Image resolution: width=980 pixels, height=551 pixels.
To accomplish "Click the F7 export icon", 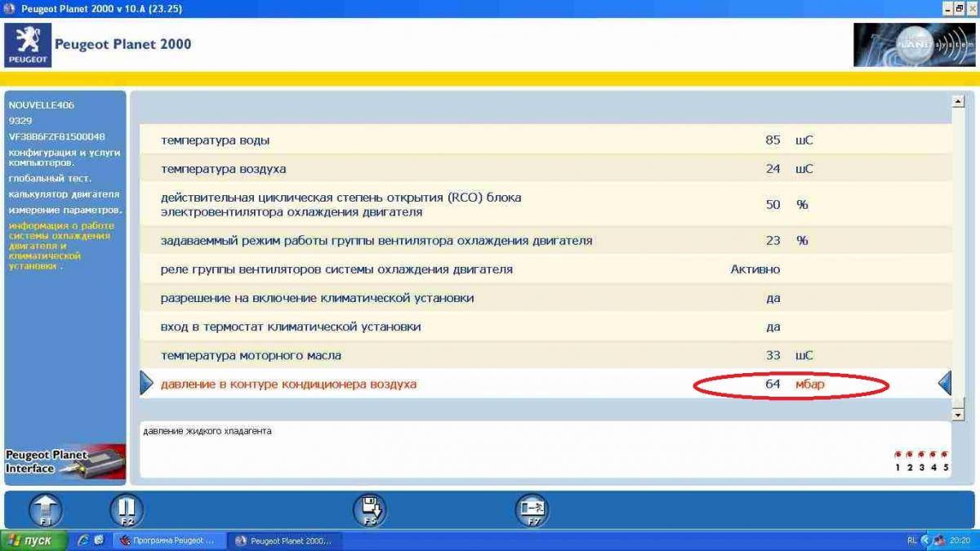I will coord(532,510).
